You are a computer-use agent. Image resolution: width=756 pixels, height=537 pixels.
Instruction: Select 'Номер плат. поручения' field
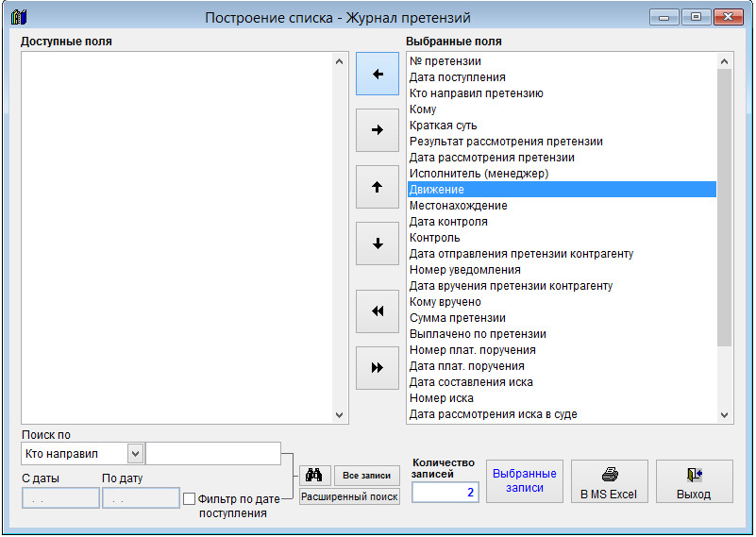coord(562,349)
